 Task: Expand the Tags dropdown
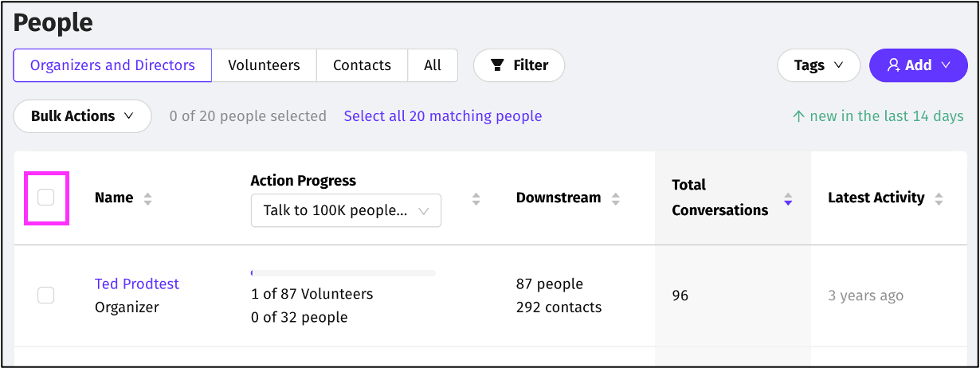pos(818,65)
